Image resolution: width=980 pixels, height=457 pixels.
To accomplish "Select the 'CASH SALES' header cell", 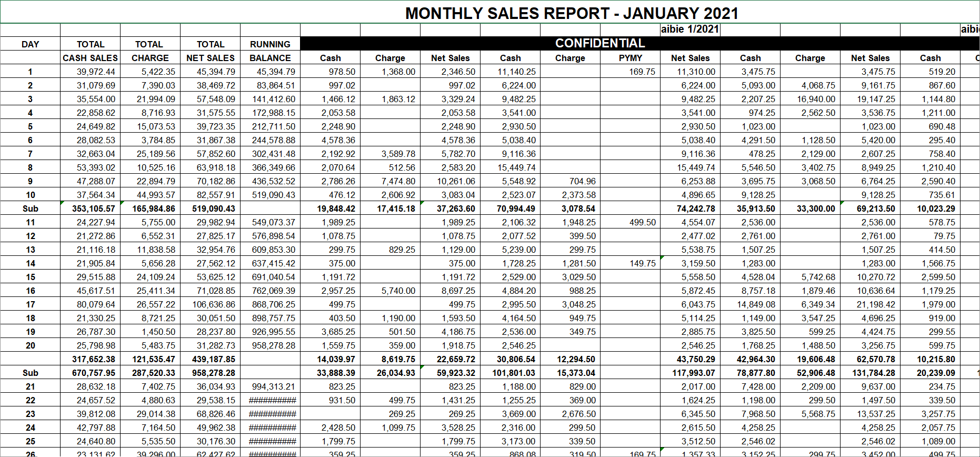I will coord(91,58).
